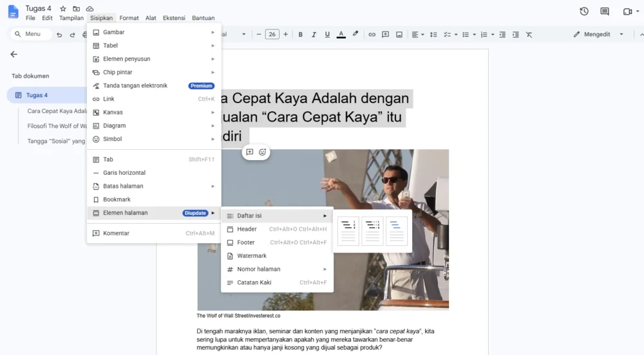This screenshot has height=355, width=644.
Task: Go back arrow in tabs panel
Action: tap(14, 54)
